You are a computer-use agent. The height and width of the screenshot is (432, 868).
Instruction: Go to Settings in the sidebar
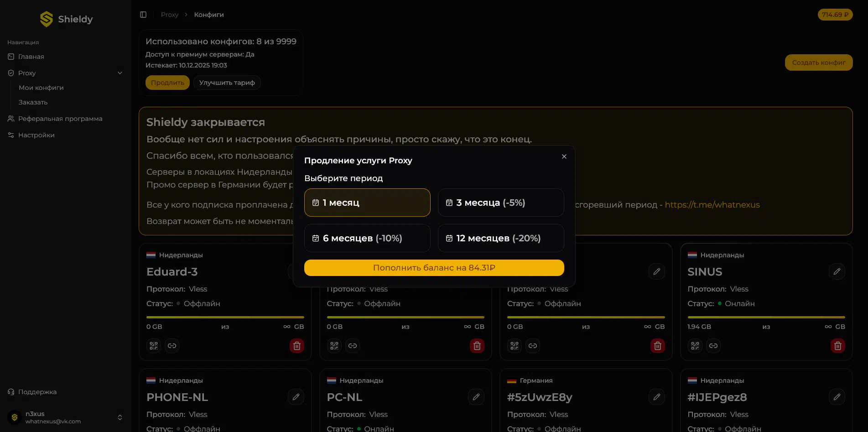coord(36,135)
